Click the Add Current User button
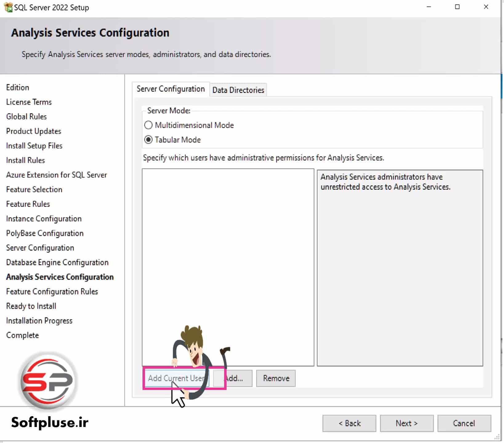 (176, 378)
